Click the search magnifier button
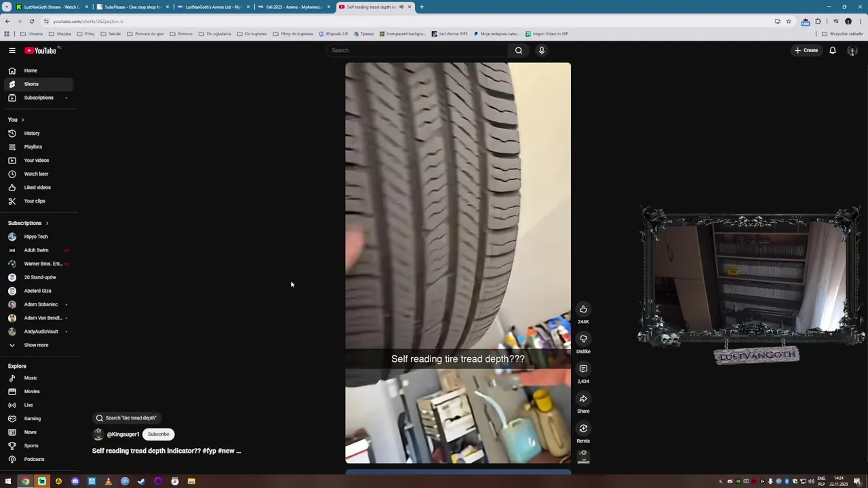 click(x=519, y=50)
